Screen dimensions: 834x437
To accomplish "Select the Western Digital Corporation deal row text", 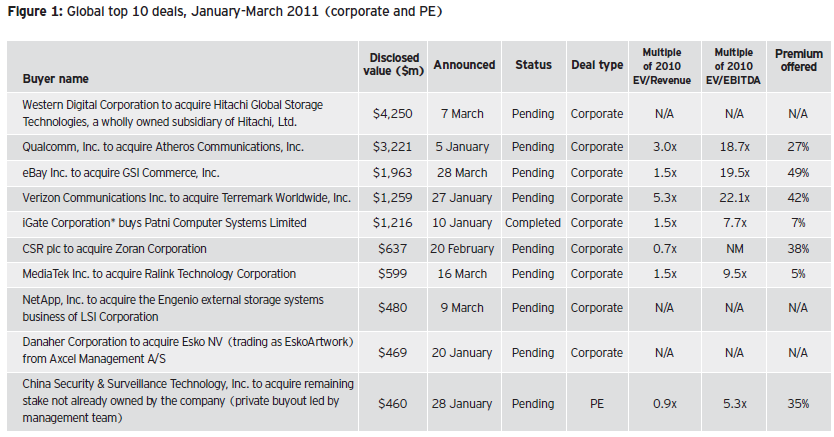I will tap(185, 112).
